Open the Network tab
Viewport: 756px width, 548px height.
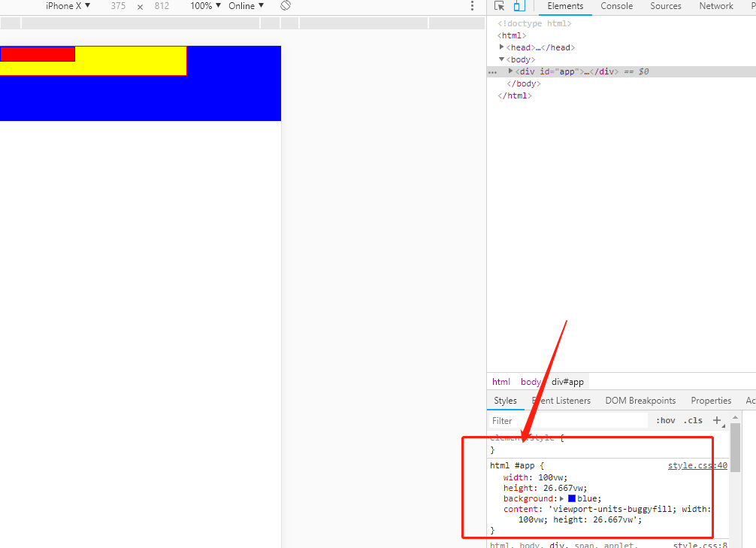click(716, 6)
